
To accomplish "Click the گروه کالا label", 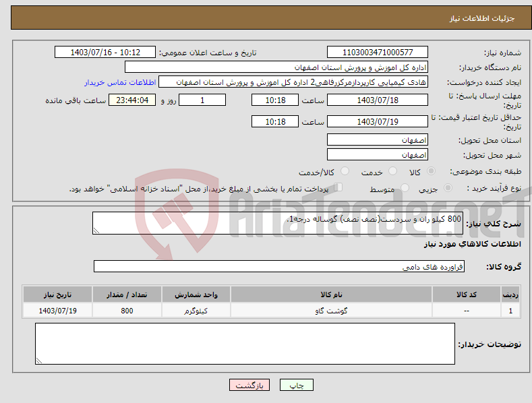I will 504,267.
